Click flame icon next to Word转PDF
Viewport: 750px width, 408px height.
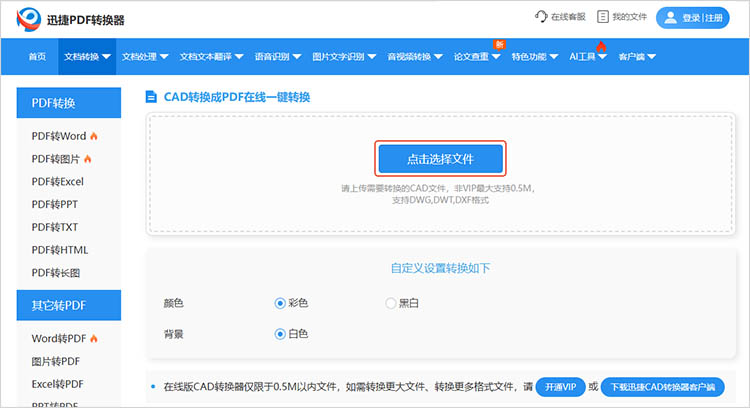94,339
